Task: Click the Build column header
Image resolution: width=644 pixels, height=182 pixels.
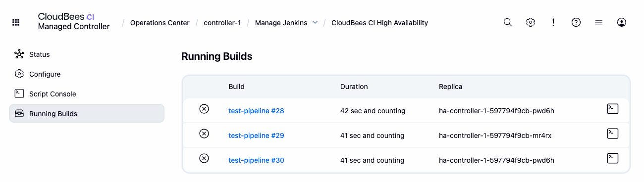Action: click(x=237, y=87)
